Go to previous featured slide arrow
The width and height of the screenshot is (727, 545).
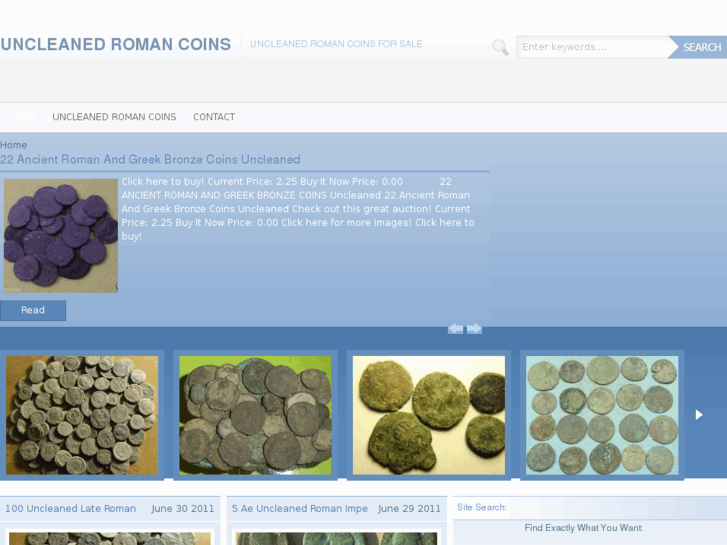pyautogui.click(x=455, y=329)
